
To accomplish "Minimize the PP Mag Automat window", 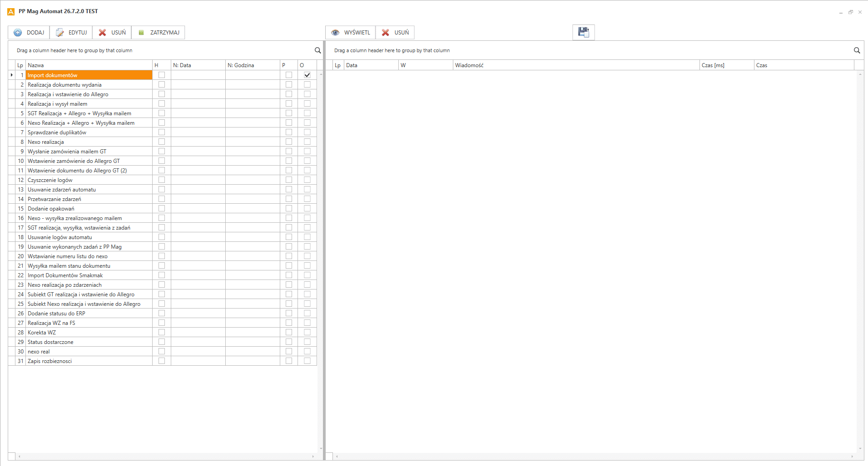I will click(841, 12).
